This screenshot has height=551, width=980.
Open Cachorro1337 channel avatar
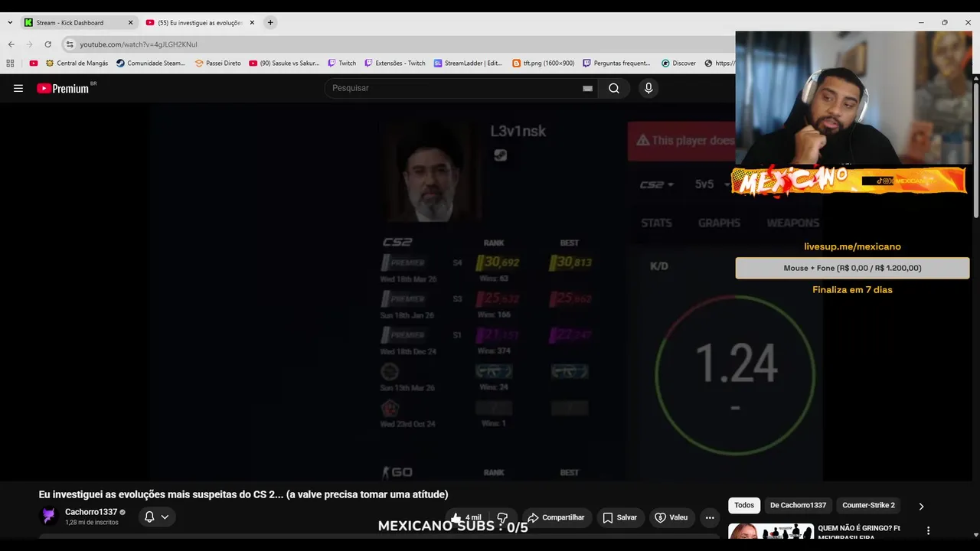[x=49, y=517]
